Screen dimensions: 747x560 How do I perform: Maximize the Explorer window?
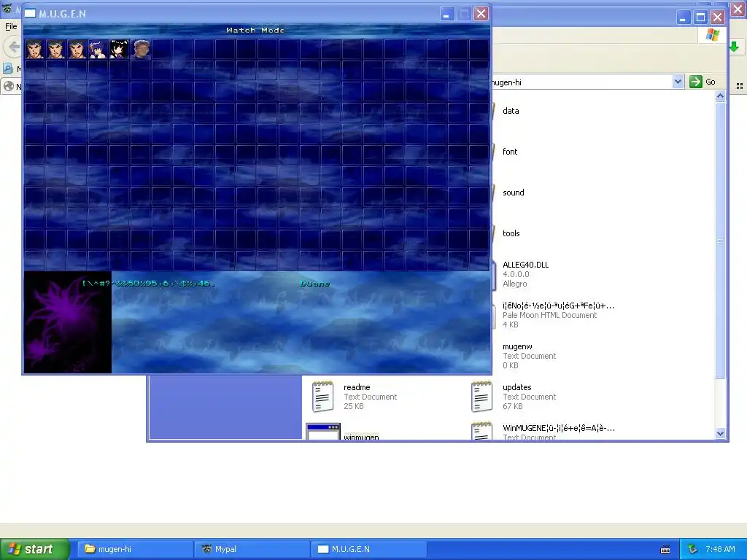click(x=700, y=17)
